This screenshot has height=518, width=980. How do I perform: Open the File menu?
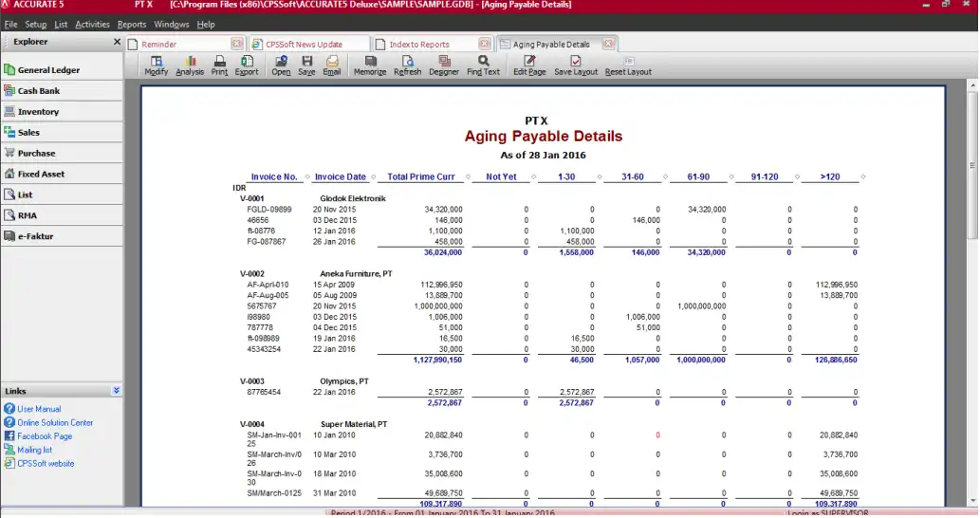tap(10, 25)
